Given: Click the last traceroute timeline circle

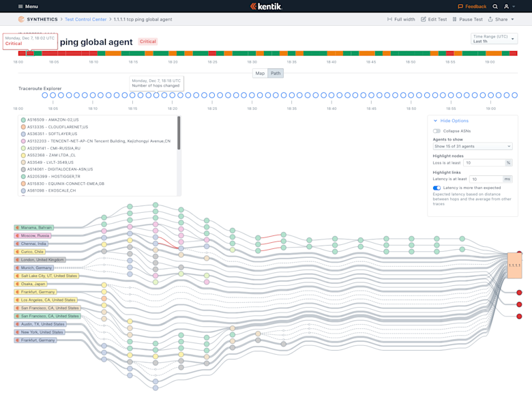Looking at the screenshot, I should (x=515, y=96).
